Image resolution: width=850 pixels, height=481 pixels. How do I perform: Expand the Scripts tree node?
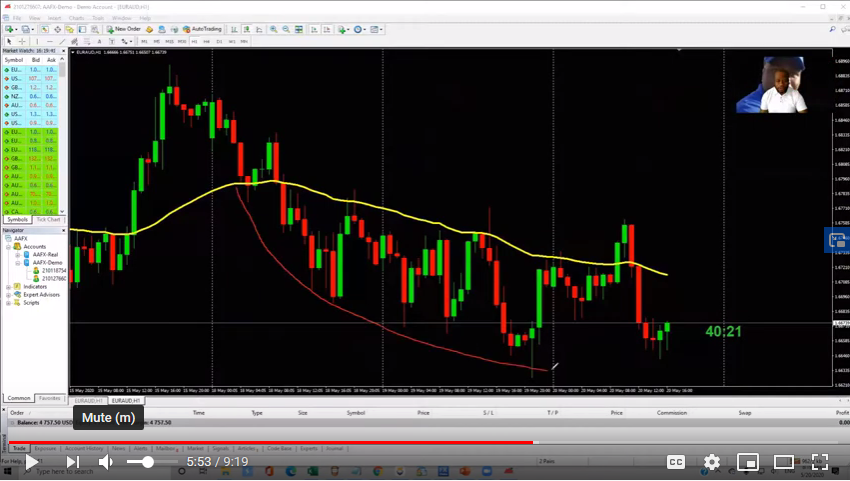[9, 303]
